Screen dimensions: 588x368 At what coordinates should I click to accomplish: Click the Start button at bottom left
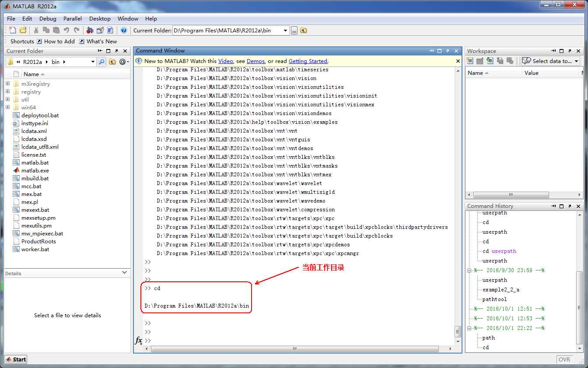16,359
